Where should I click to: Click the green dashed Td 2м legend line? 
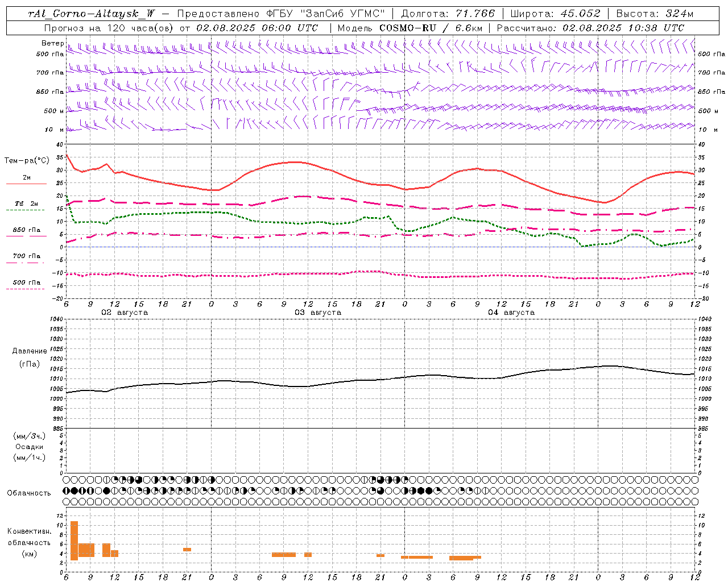click(x=25, y=210)
